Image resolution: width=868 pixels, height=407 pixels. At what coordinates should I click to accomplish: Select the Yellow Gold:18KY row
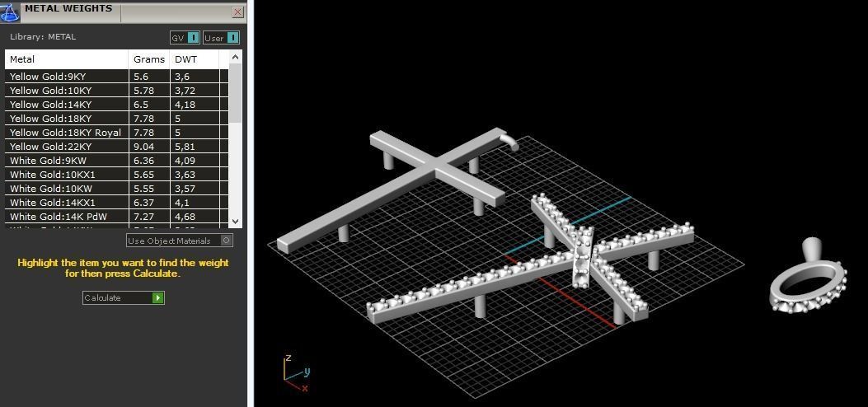pyautogui.click(x=116, y=119)
